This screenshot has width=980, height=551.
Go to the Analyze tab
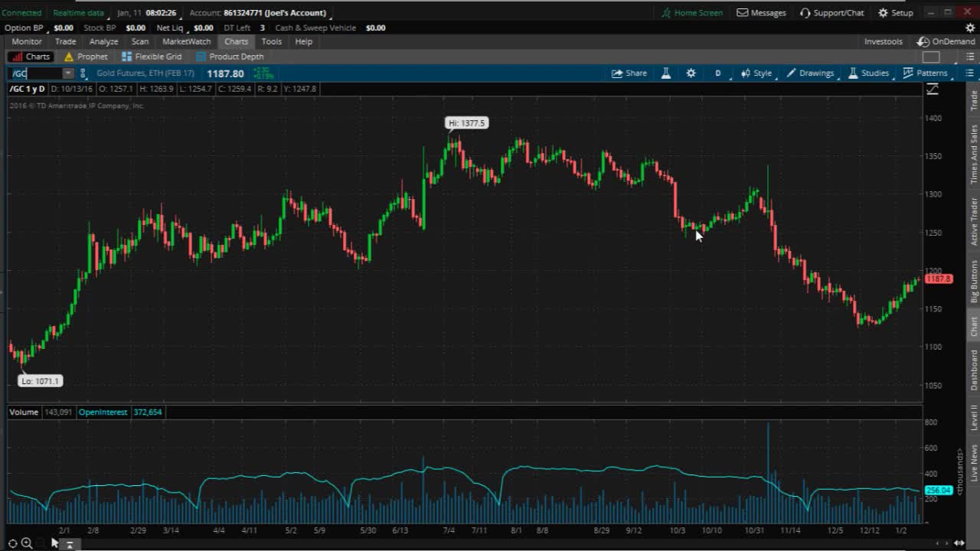pyautogui.click(x=103, y=41)
